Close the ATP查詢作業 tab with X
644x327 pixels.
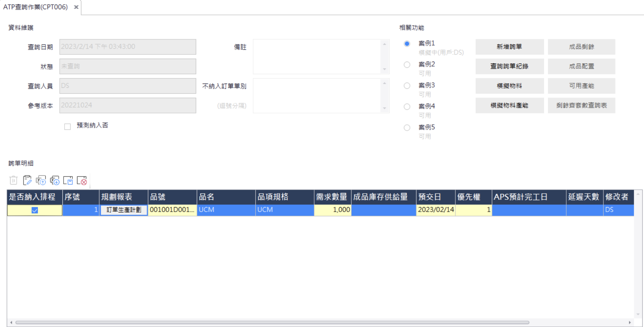pyautogui.click(x=76, y=7)
